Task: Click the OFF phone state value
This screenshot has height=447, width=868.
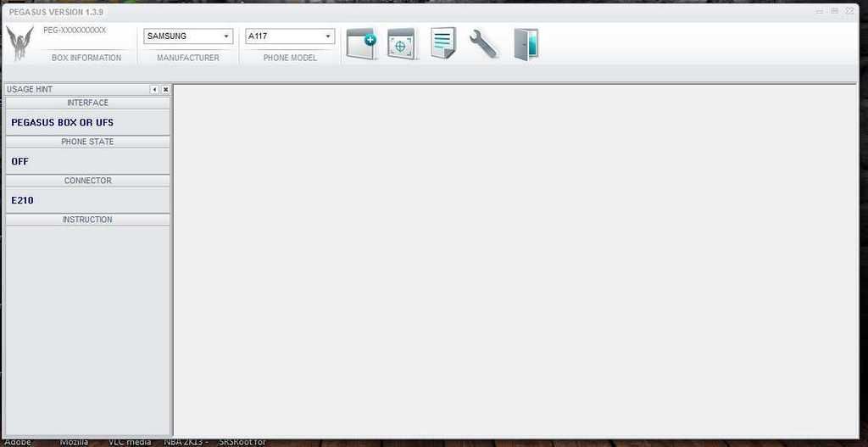Action: [x=20, y=161]
